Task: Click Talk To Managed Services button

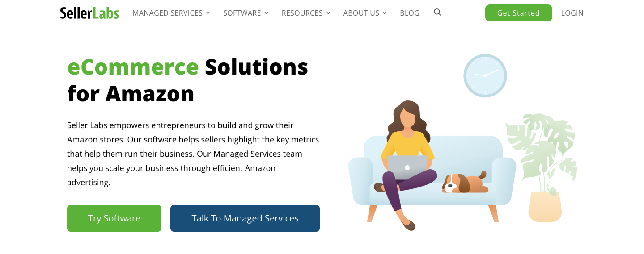Action: [245, 218]
